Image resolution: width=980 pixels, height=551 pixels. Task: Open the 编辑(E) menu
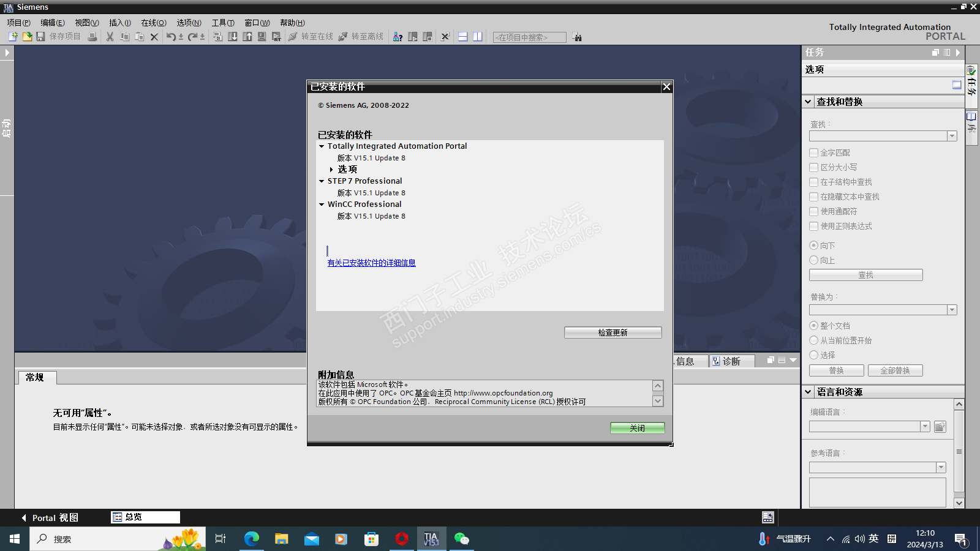[53, 23]
